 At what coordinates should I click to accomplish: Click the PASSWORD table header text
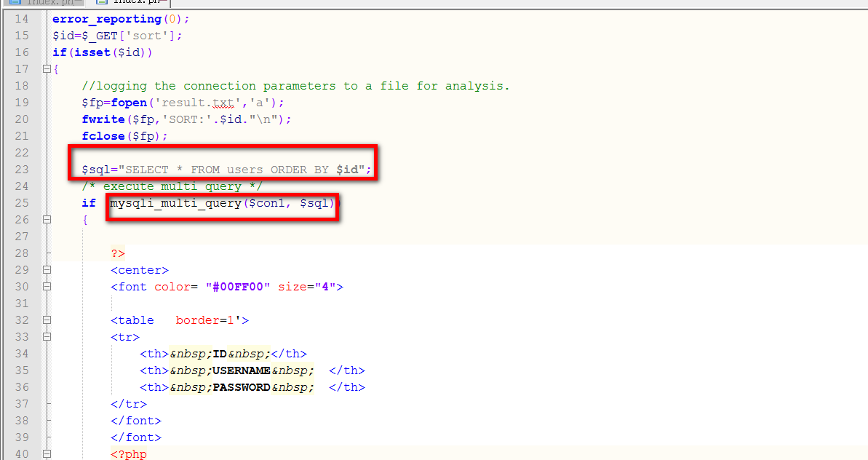click(242, 387)
